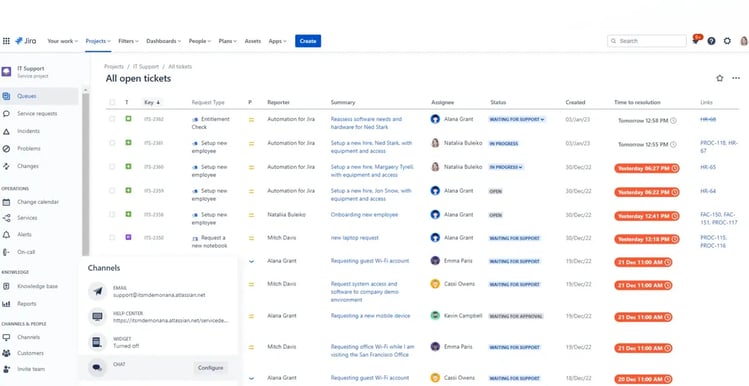Open Waiting for Support status dropdown for ITS-2362
Viewport: 749px width, 386px height.
coord(516,119)
